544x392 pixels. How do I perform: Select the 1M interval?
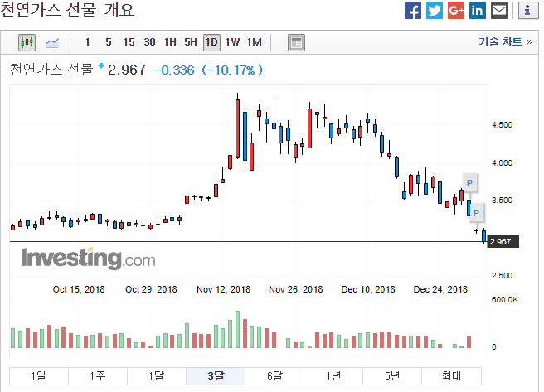click(x=255, y=42)
